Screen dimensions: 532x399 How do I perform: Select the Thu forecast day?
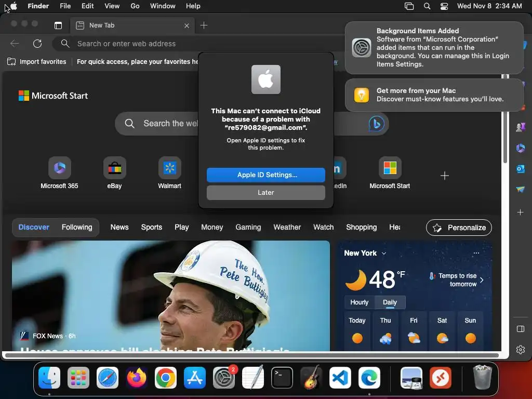385,330
